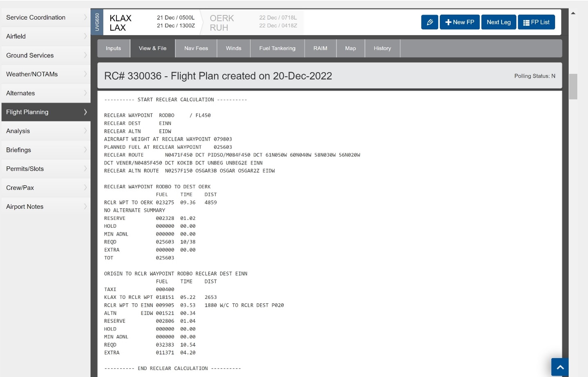
Task: Expand the Ground Services chevron
Action: point(85,55)
